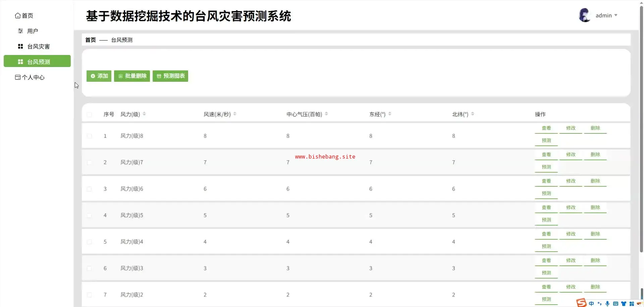Click the page vertical scrollbar

click(641, 129)
